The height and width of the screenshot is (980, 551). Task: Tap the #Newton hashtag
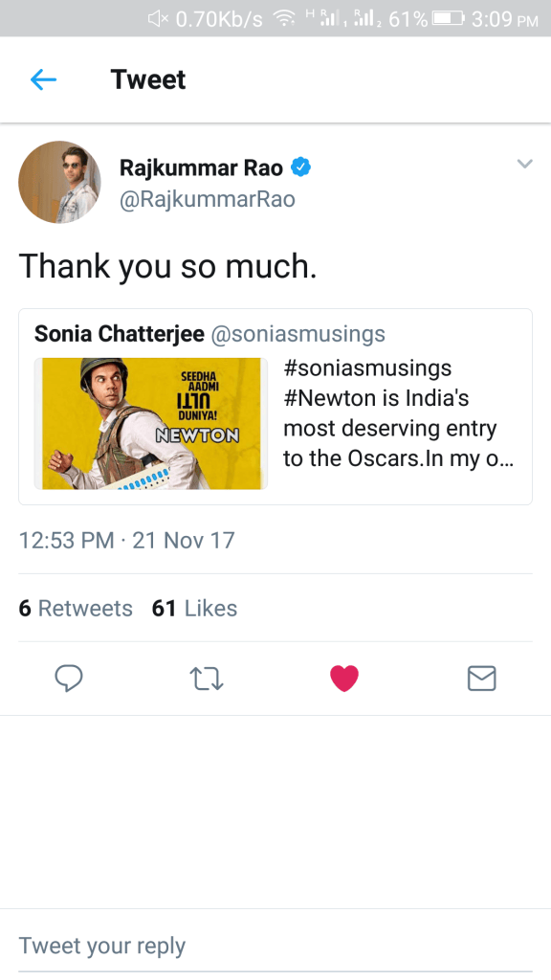point(330,398)
